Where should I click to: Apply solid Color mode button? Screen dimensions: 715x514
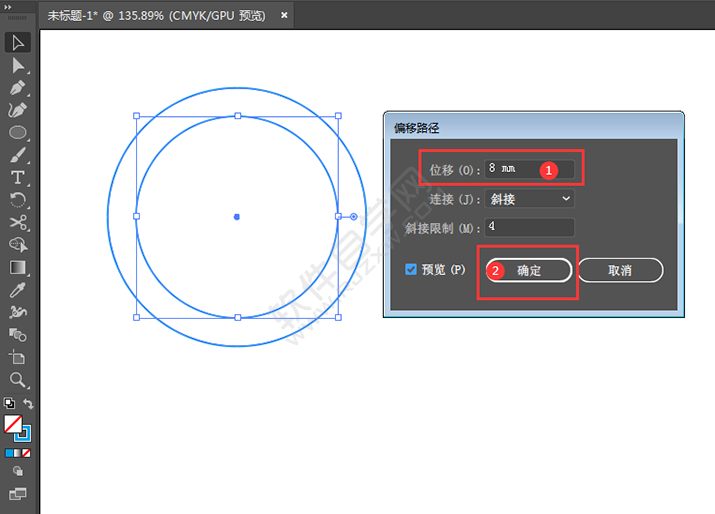tap(9, 453)
